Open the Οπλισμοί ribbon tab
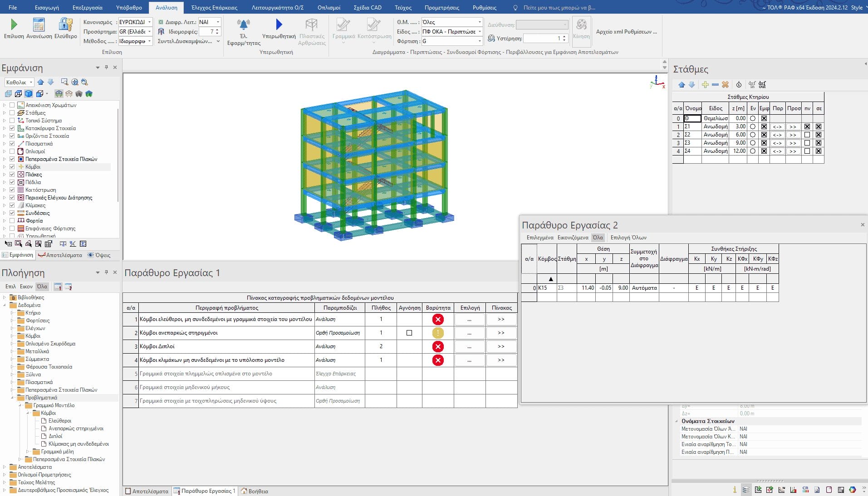 coord(329,8)
